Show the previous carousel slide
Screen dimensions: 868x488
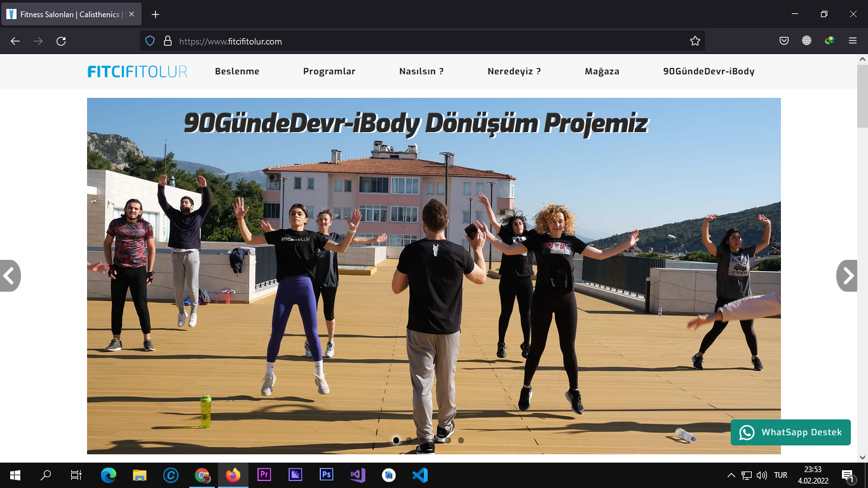click(x=10, y=276)
